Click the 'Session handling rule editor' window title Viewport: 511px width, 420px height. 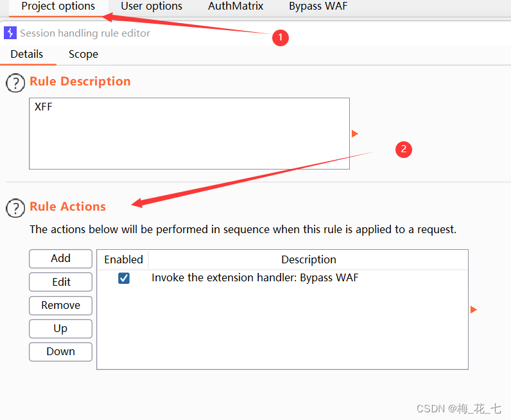[85, 33]
